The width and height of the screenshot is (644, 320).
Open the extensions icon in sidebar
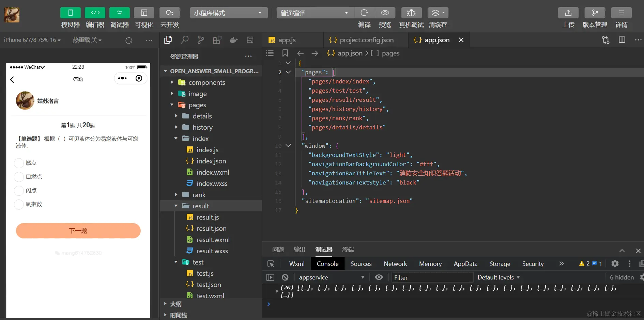click(217, 40)
